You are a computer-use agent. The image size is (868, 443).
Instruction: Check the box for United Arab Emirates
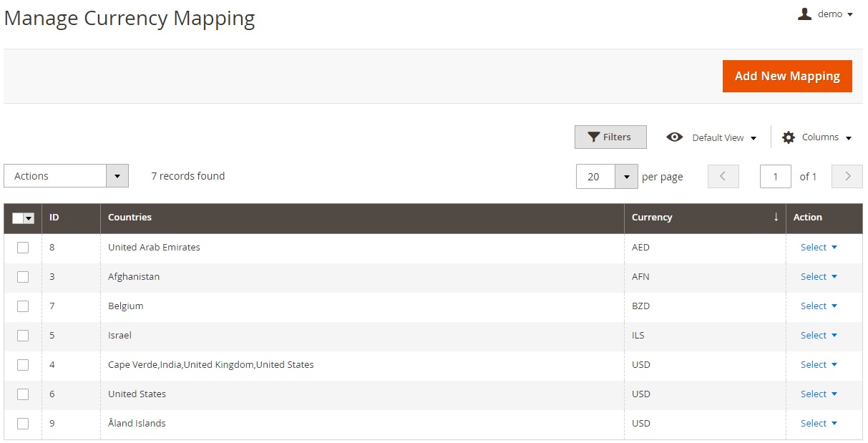pos(23,248)
